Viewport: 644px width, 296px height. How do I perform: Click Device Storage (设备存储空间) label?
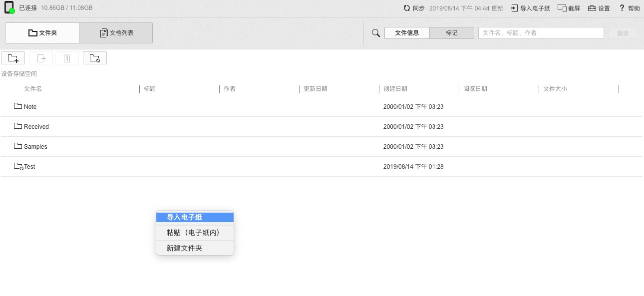19,74
